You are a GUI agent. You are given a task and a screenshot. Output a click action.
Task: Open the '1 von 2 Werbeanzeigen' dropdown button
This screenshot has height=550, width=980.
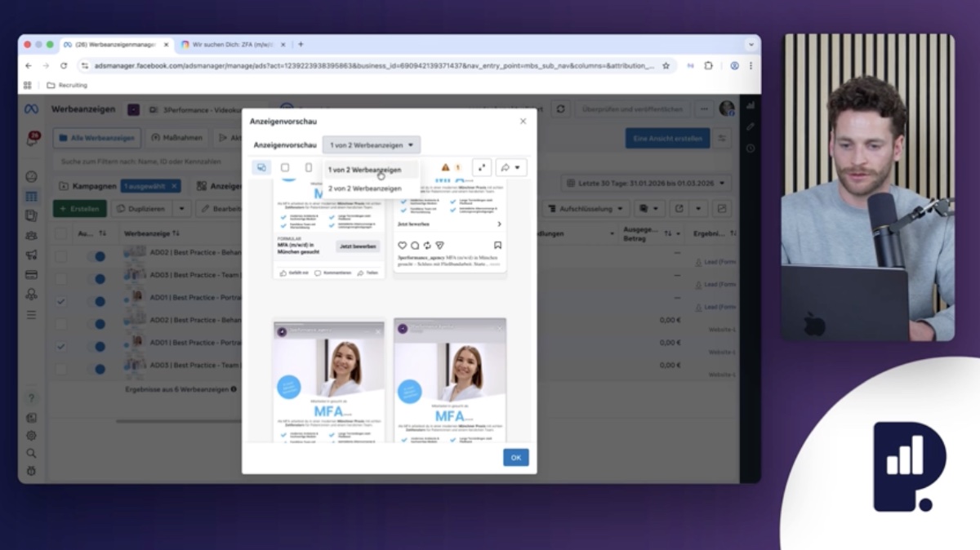[372, 145]
